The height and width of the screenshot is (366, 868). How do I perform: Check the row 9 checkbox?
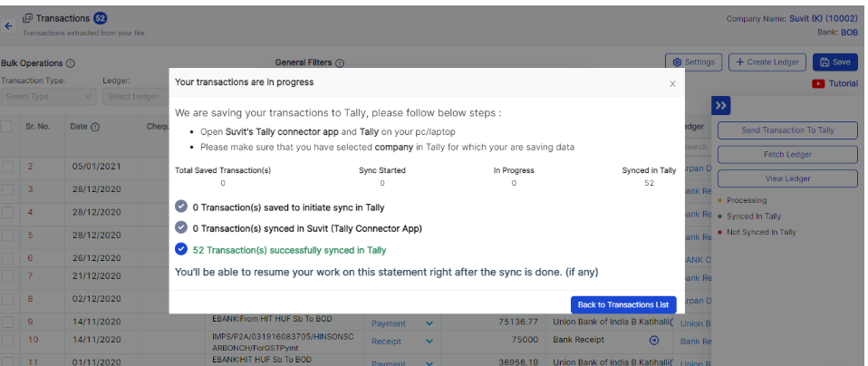point(7,322)
